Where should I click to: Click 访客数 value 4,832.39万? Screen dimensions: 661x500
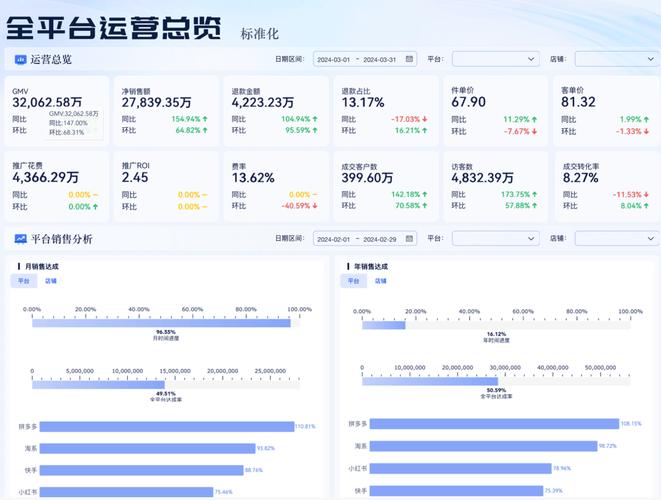click(482, 178)
